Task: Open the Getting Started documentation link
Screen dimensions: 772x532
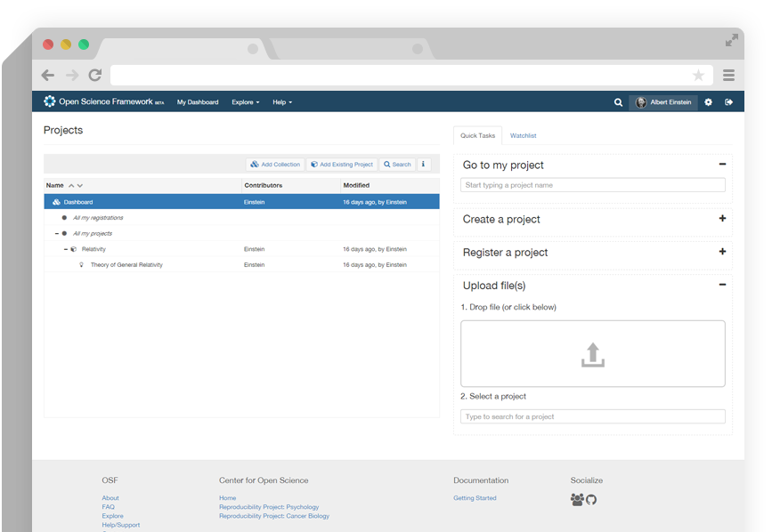Action: click(x=475, y=497)
